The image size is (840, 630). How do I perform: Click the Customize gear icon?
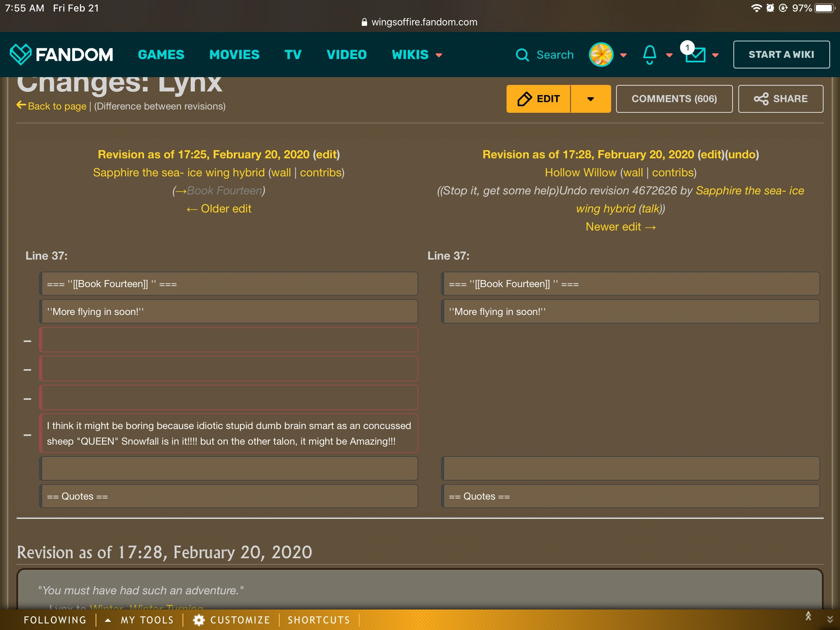pyautogui.click(x=199, y=620)
